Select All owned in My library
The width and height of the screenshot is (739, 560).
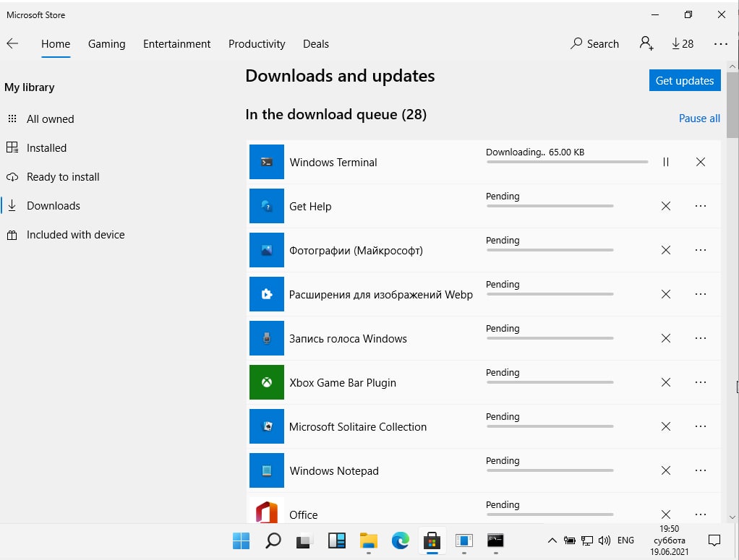coord(51,119)
